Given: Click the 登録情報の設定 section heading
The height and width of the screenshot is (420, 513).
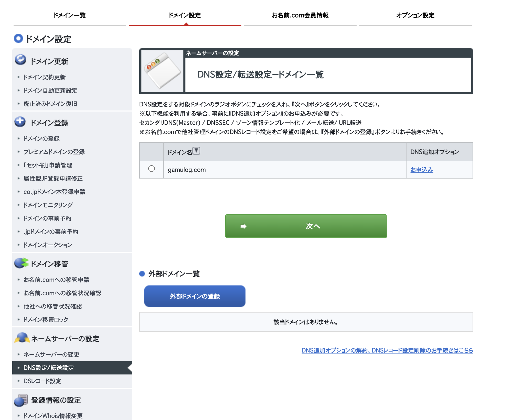Looking at the screenshot, I should coord(56,400).
